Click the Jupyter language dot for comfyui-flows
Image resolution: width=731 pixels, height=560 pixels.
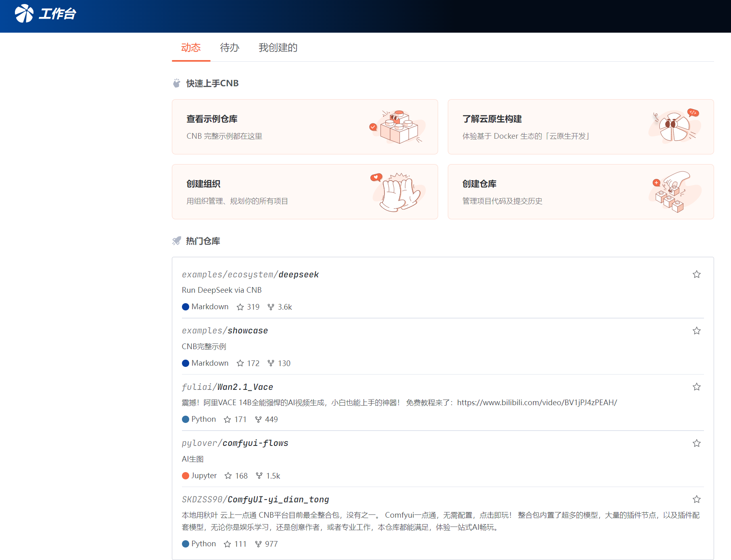click(186, 476)
